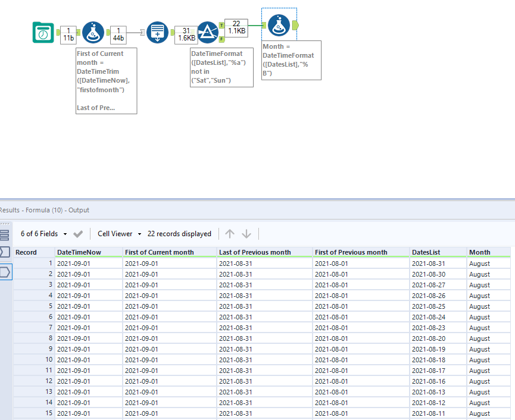Select DatesList cell 2021-08-31
Screen dimensions: 515x420
click(x=438, y=264)
